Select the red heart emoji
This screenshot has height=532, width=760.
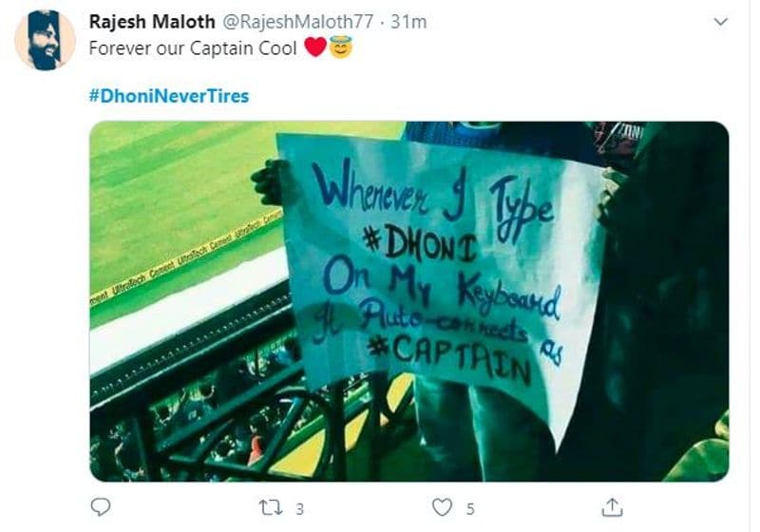click(x=315, y=47)
